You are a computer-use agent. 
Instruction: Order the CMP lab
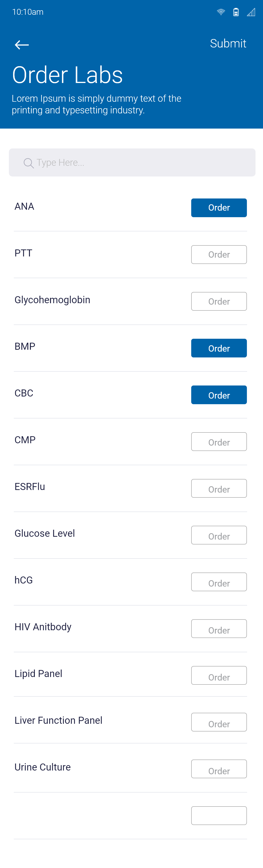[219, 442]
